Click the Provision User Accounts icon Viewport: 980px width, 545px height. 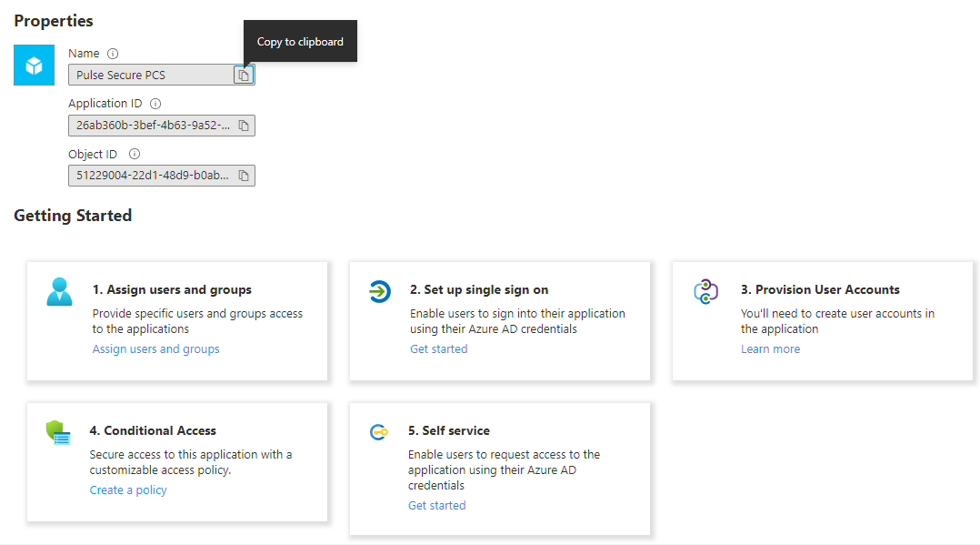(706, 292)
